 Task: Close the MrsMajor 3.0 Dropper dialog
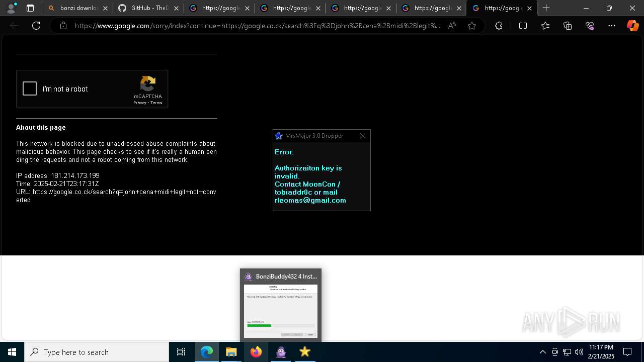coord(363,136)
